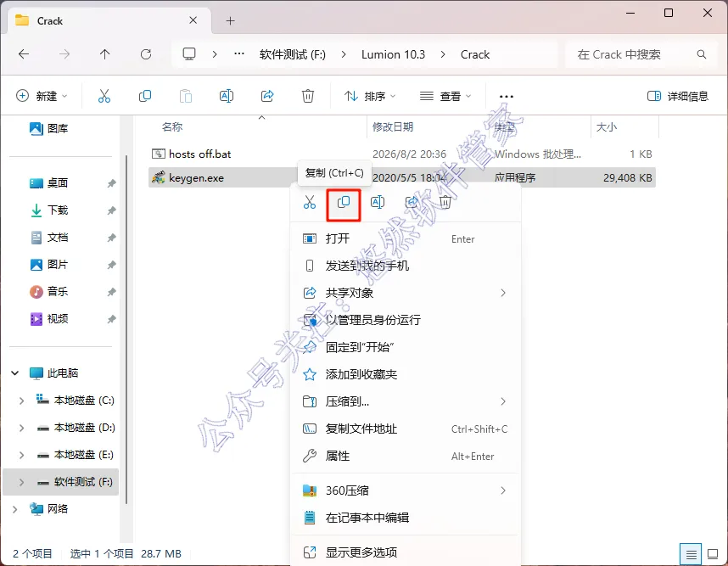728x566 pixels.
Task: Click Lumion 10.3 in address breadcrumb
Action: pos(393,54)
